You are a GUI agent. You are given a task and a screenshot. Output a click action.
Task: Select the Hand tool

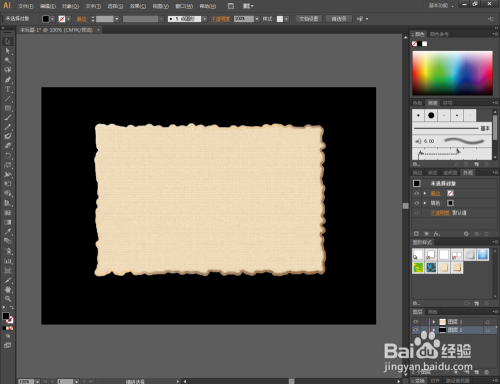click(x=8, y=290)
